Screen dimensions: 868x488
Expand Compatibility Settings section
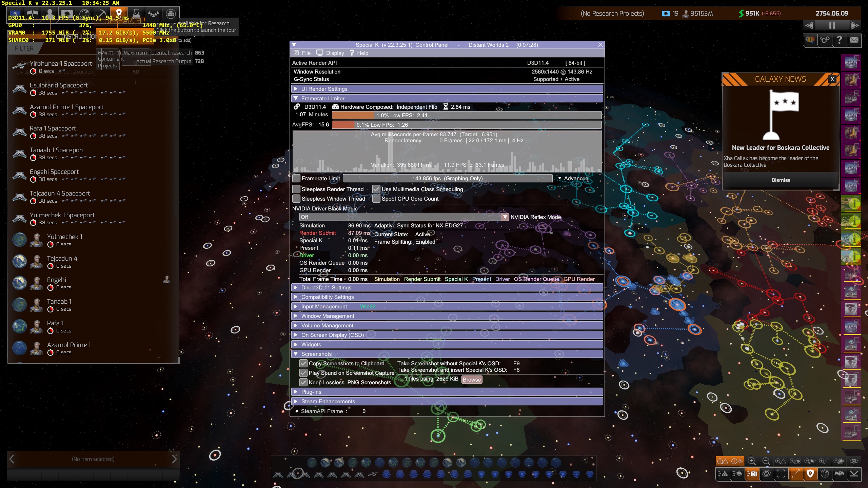[447, 297]
